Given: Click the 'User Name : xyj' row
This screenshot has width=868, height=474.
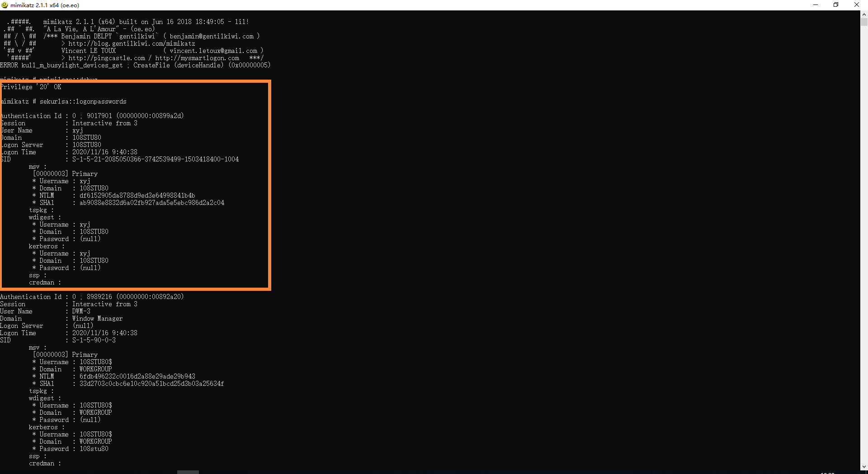Looking at the screenshot, I should [x=42, y=130].
